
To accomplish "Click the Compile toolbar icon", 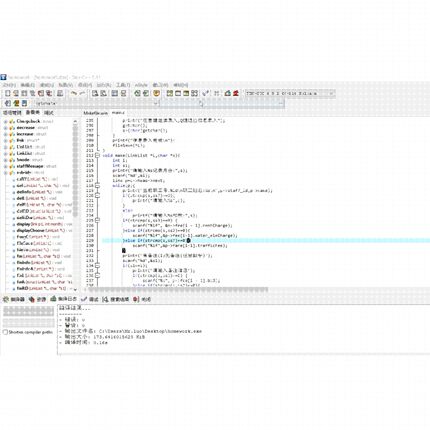I will click(170, 93).
